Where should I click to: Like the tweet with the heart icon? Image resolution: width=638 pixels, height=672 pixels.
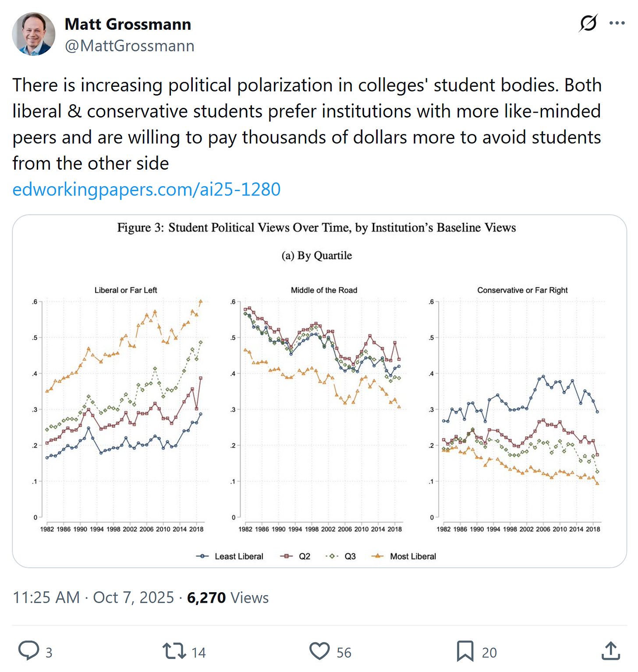pos(319,651)
